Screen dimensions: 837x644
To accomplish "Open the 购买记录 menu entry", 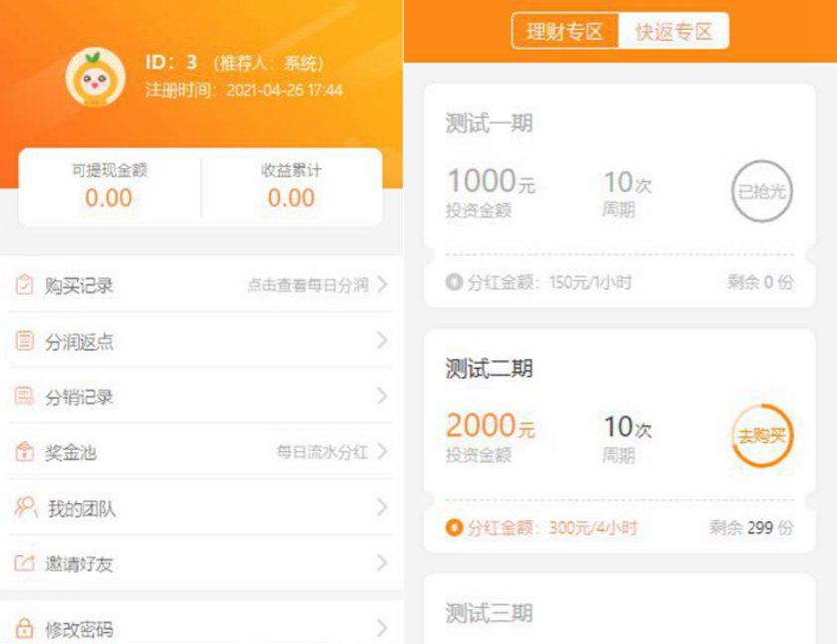I will (200, 285).
